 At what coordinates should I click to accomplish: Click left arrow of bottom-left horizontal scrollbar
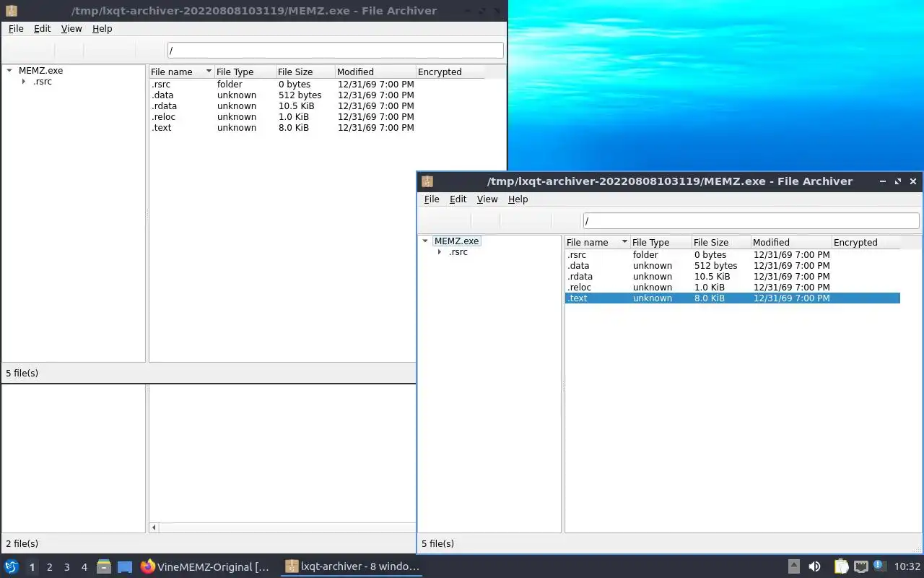pyautogui.click(x=154, y=528)
